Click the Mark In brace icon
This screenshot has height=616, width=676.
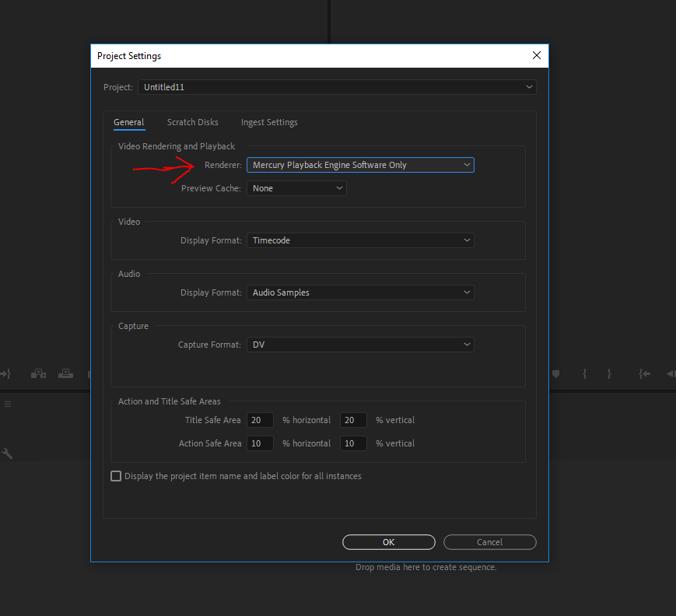click(x=584, y=374)
